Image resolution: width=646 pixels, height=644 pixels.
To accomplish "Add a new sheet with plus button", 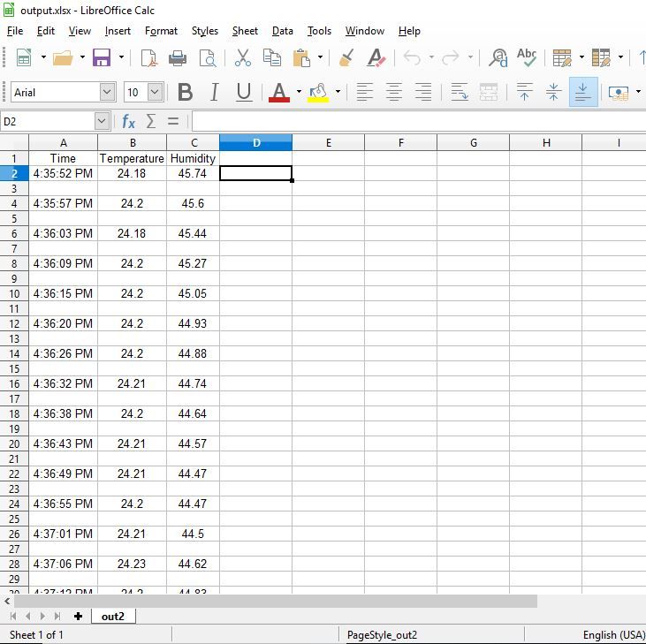I will coord(78,617).
